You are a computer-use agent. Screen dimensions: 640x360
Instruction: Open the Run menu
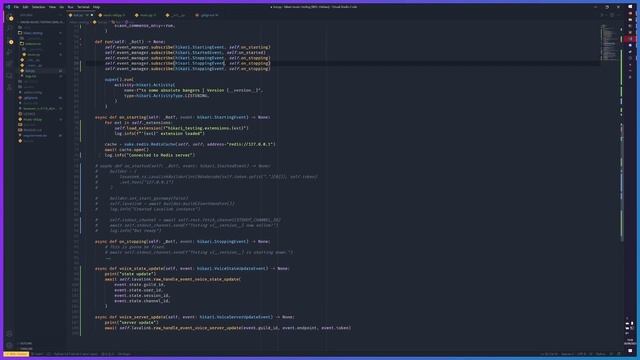(70, 7)
